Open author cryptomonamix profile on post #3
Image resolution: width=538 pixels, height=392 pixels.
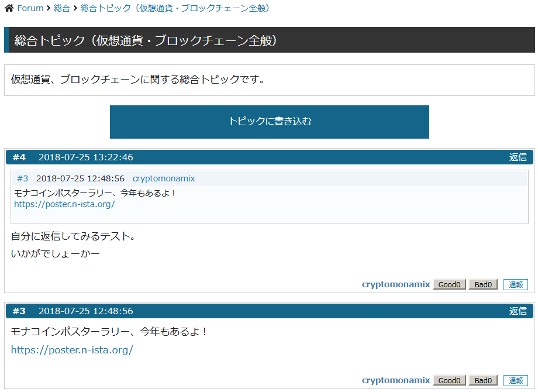point(396,380)
